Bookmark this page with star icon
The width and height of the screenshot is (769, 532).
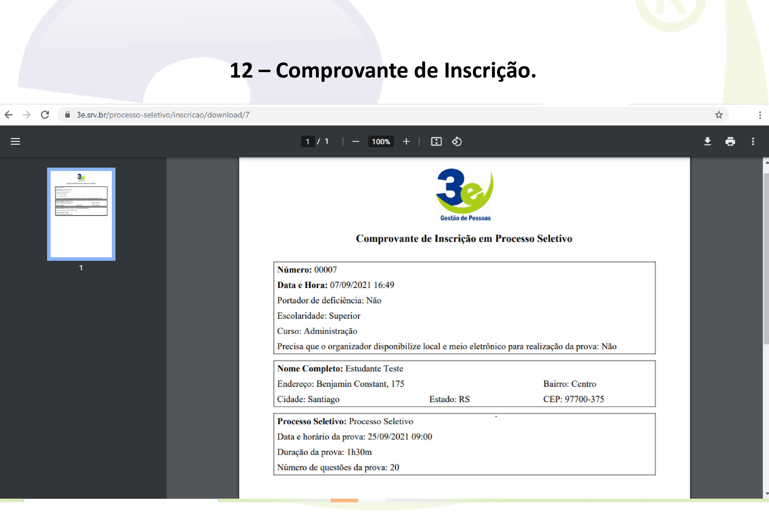click(719, 115)
